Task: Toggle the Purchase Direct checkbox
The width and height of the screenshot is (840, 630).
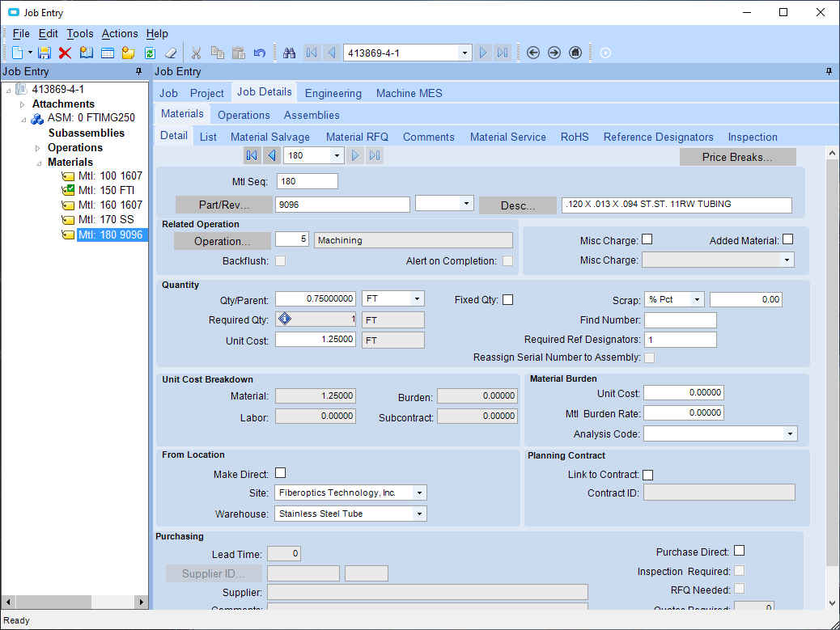Action: (x=739, y=552)
